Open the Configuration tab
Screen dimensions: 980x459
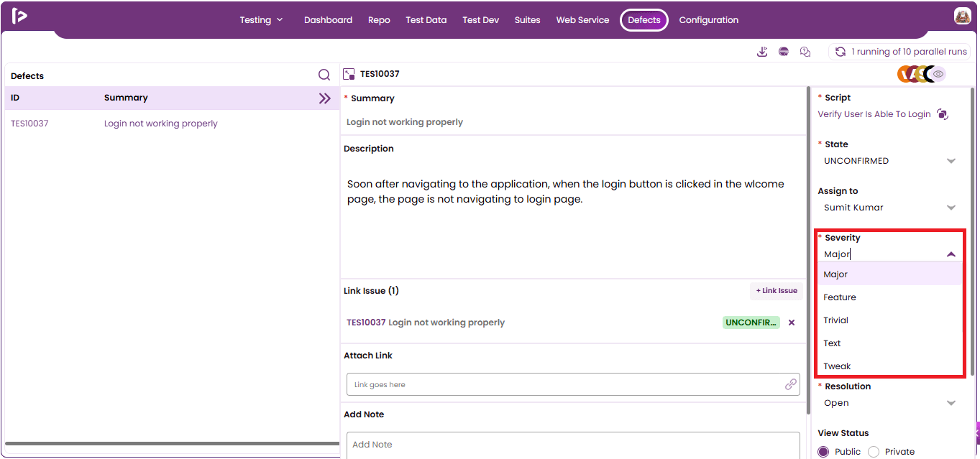[x=708, y=20]
